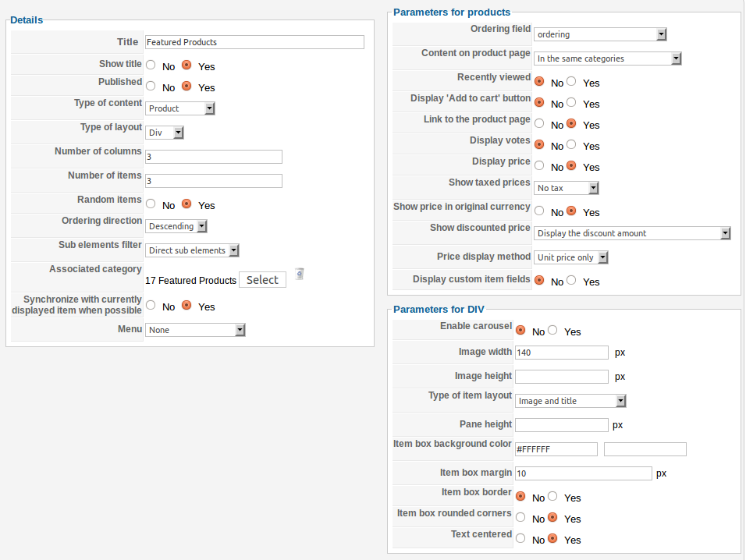The image size is (746, 560).
Task: Set Random items to No
Action: (x=151, y=204)
